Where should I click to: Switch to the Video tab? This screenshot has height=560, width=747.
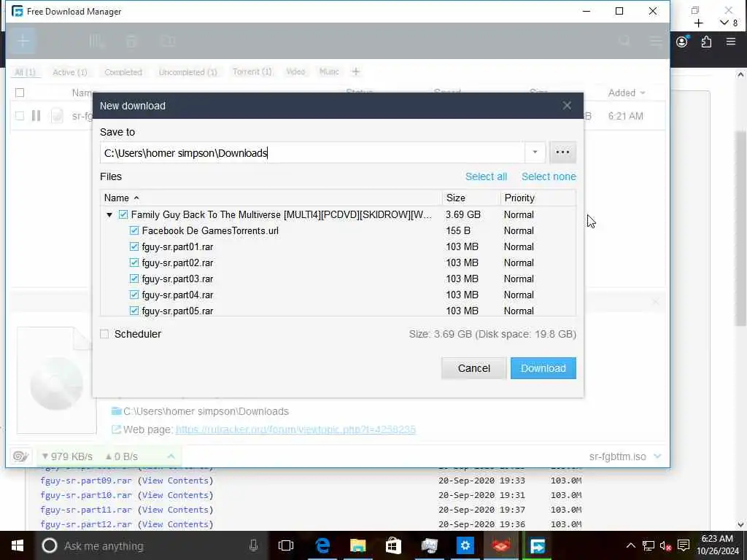tap(295, 72)
